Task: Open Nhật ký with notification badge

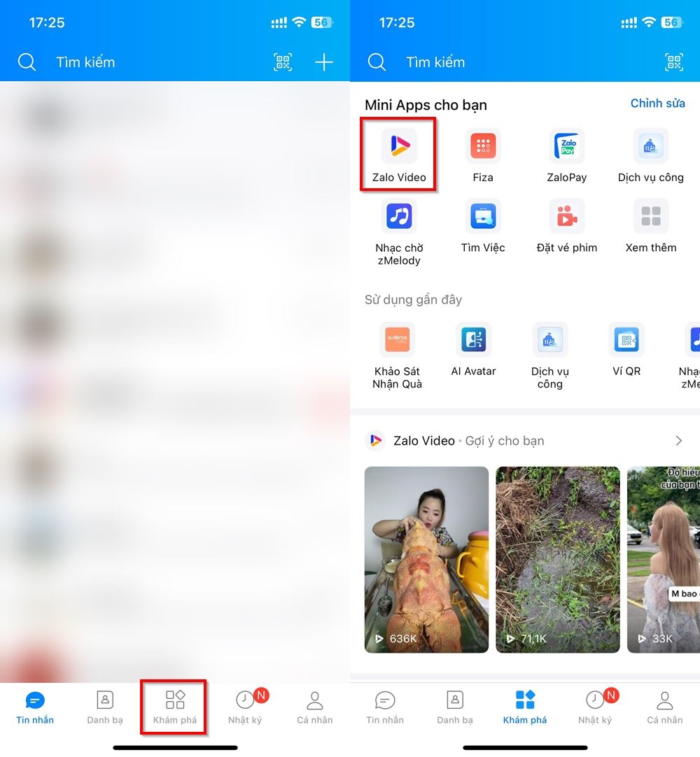Action: [x=594, y=707]
